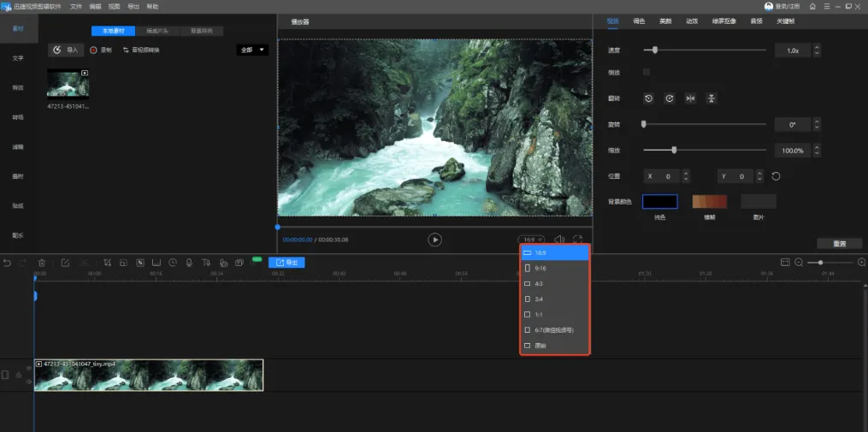Enter fullscreen with the player expand icon
The width and height of the screenshot is (868, 432).
[x=578, y=240]
